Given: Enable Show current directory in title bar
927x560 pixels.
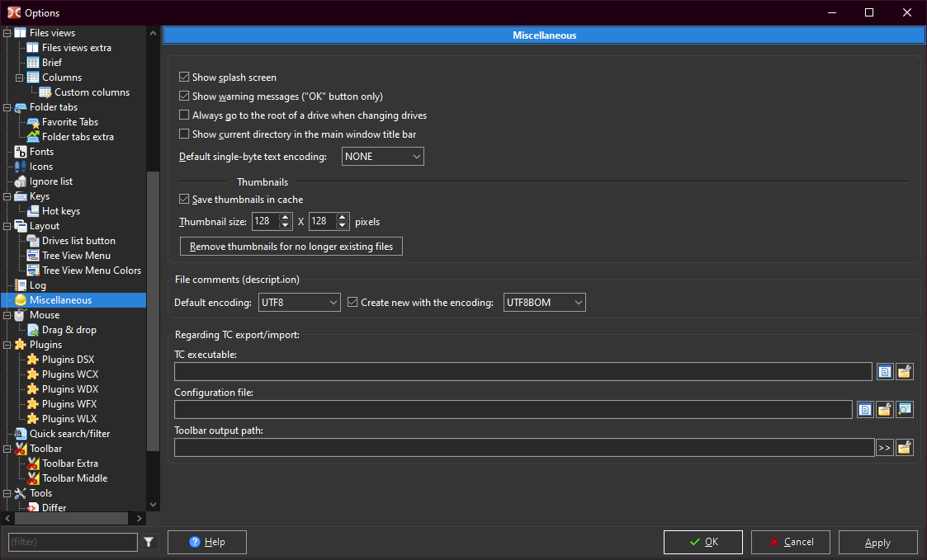Looking at the screenshot, I should (185, 134).
